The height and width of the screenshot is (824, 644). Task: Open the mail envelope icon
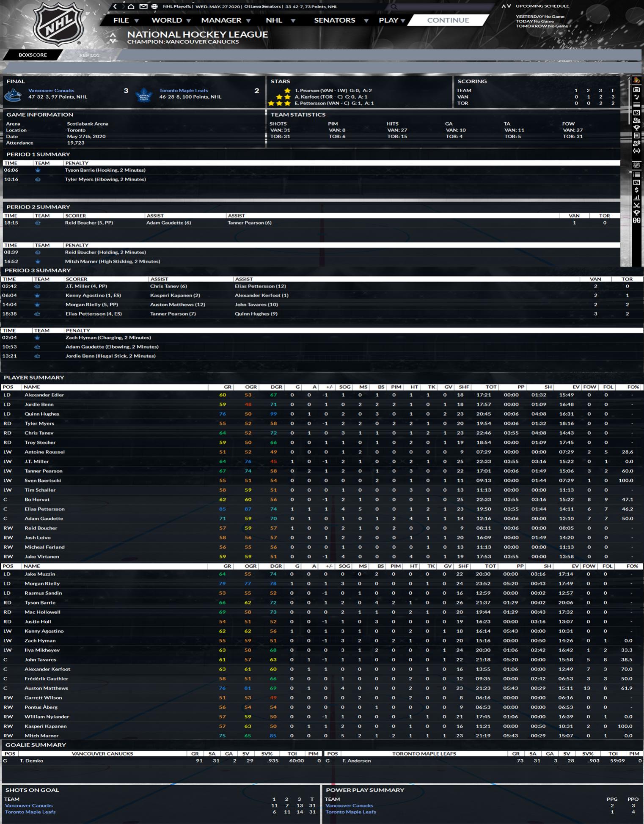click(143, 6)
